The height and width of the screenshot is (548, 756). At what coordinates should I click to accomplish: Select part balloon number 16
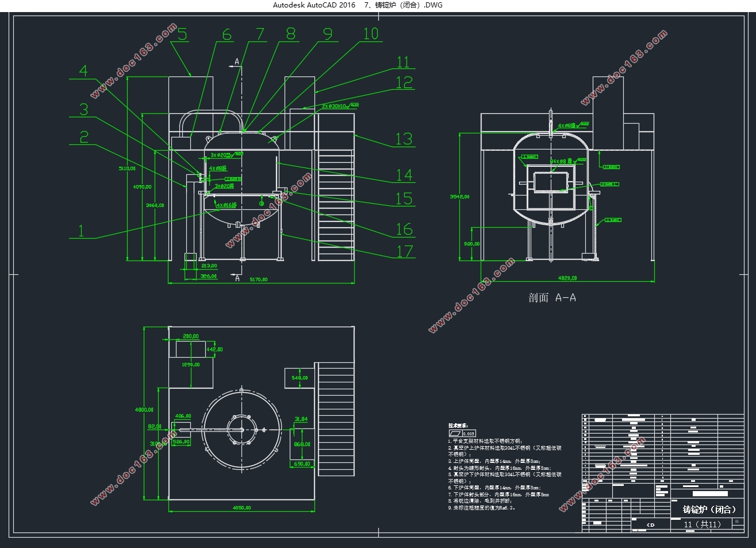pos(404,229)
